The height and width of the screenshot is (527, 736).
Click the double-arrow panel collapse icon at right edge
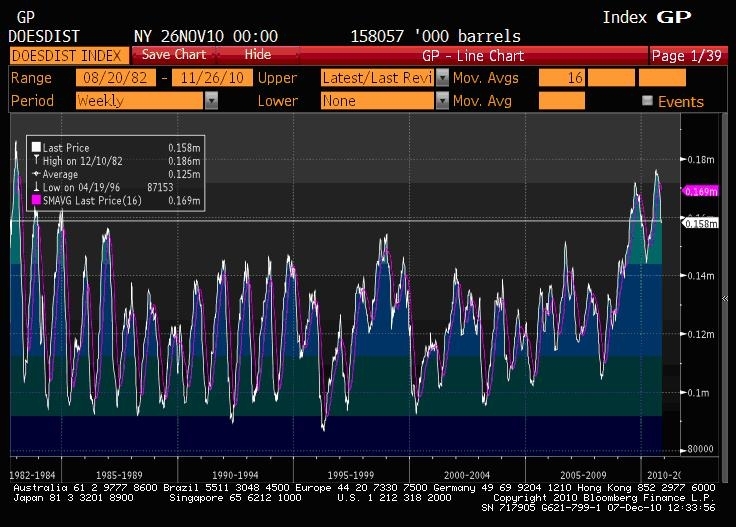726,299
